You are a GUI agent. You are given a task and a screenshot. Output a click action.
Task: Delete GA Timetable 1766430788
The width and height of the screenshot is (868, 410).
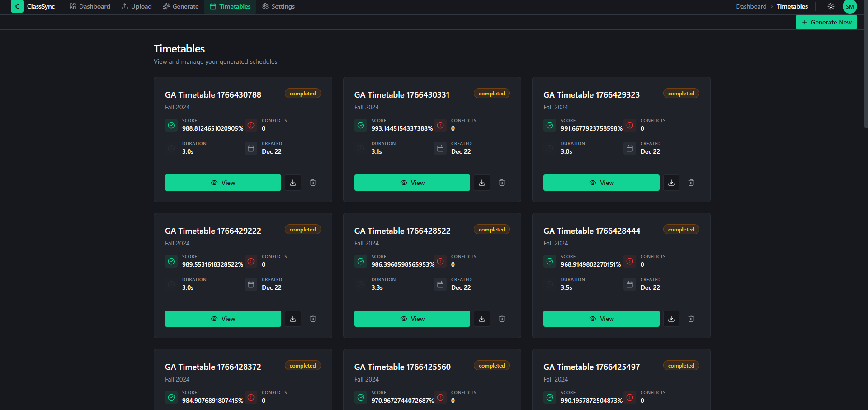[x=313, y=183]
